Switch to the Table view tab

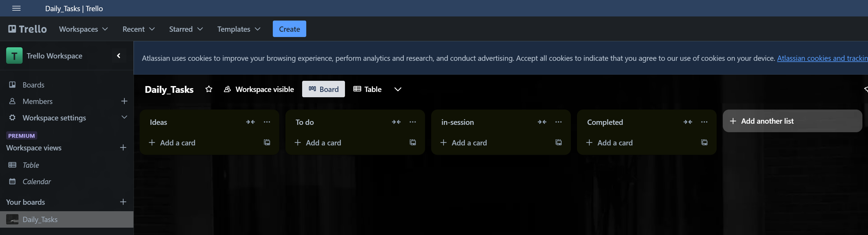[x=367, y=89]
